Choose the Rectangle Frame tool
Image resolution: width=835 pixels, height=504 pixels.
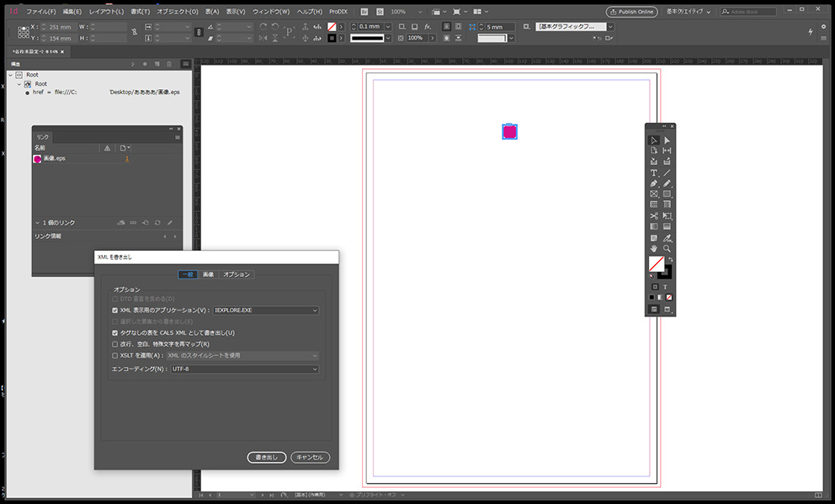(x=654, y=193)
